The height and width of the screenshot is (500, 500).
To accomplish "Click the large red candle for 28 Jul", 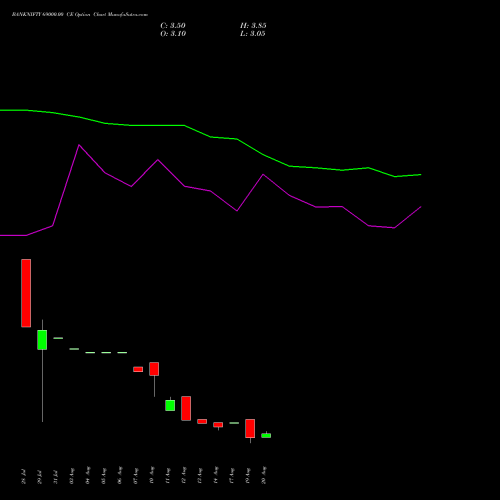I will 26,293.
